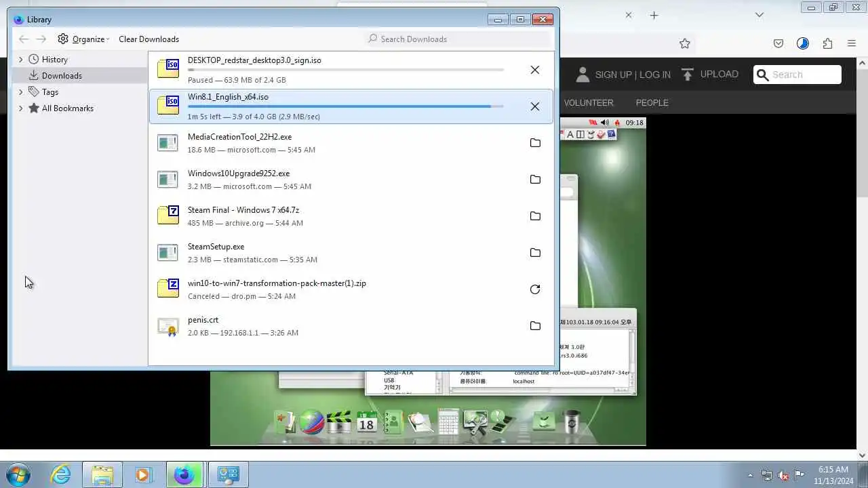Bookmark this page with star icon
This screenshot has height=488, width=868.
685,43
